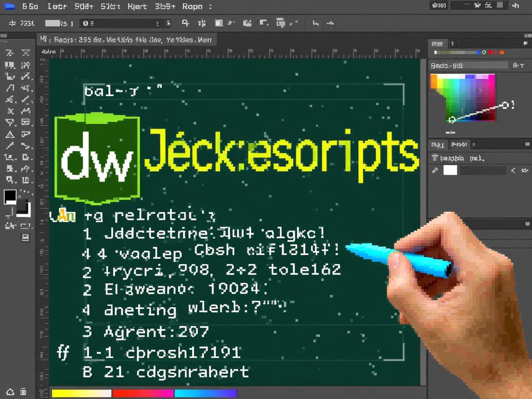
Task: Enable the lock icon in the options bar
Action: 186,23
